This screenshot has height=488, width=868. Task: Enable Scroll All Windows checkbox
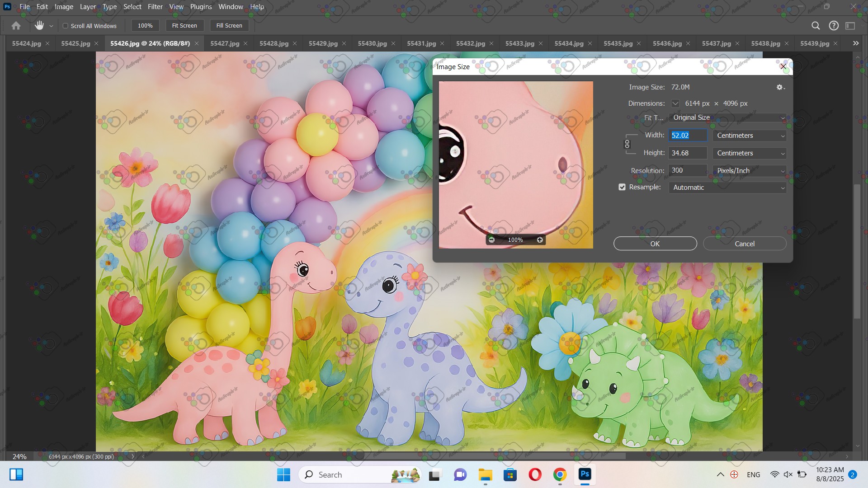tap(66, 26)
